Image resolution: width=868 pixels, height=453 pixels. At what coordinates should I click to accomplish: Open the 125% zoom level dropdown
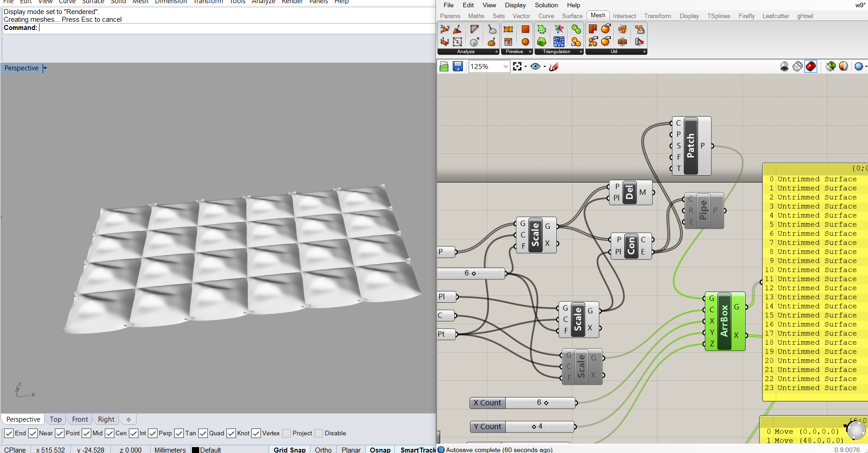click(505, 67)
